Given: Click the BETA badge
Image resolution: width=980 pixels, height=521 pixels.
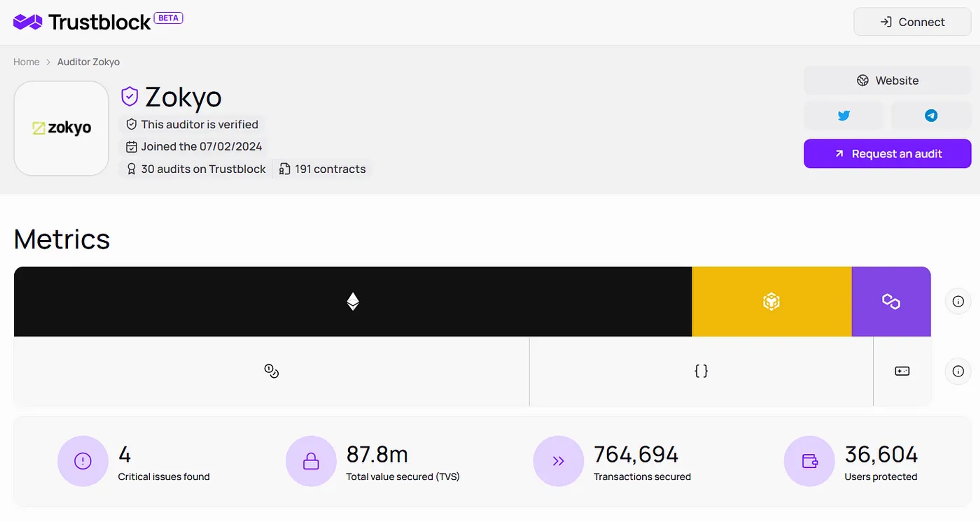Looking at the screenshot, I should pos(168,18).
